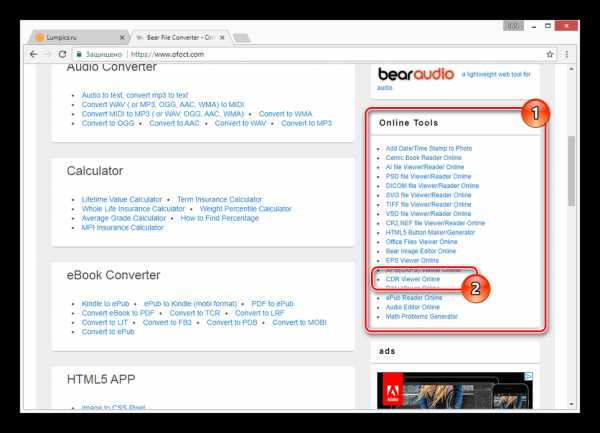Click the Adobe ad banner image
Screen dimensions: 600x433
(x=455, y=391)
